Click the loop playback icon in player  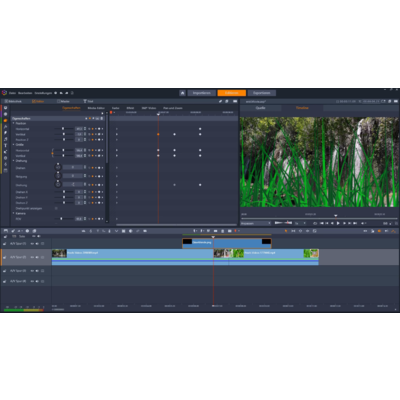[315, 223]
